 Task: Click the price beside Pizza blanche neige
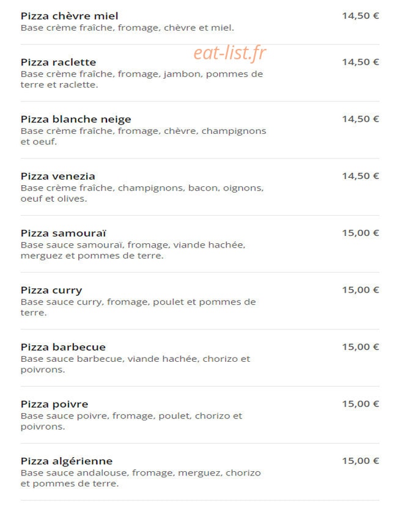[361, 119]
